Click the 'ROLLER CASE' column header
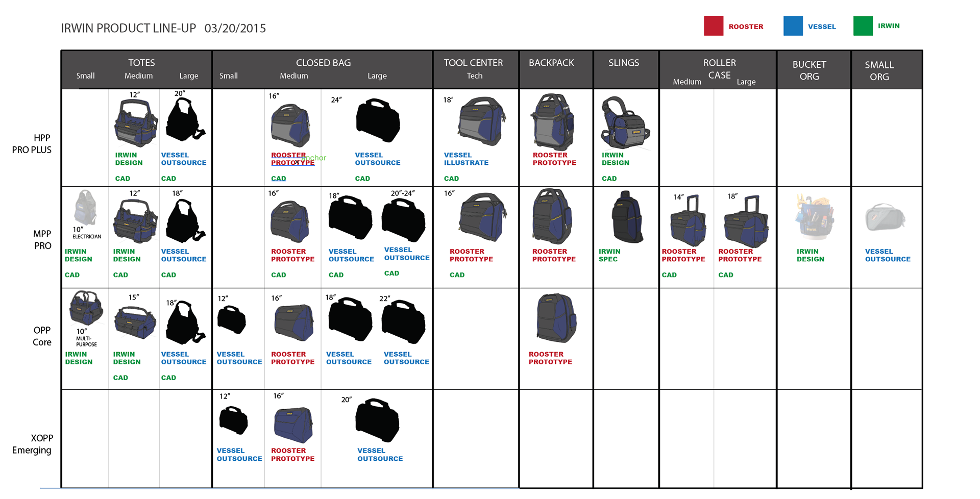This screenshot has height=499, width=980. click(720, 69)
